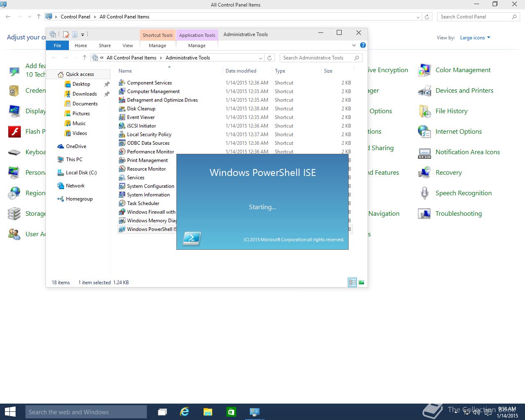Open the Windows Start button

click(x=10, y=412)
